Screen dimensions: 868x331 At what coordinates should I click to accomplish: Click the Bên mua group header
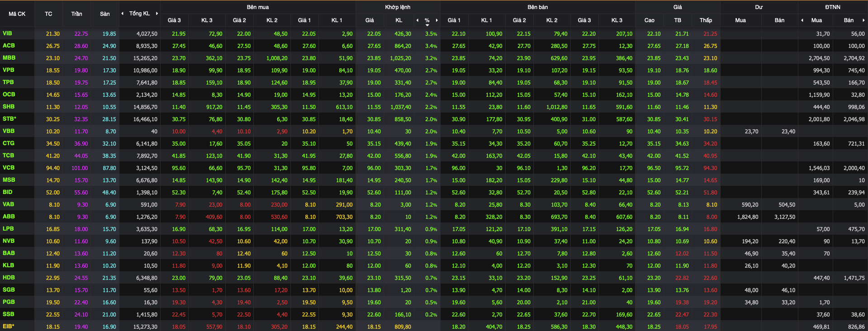click(258, 7)
